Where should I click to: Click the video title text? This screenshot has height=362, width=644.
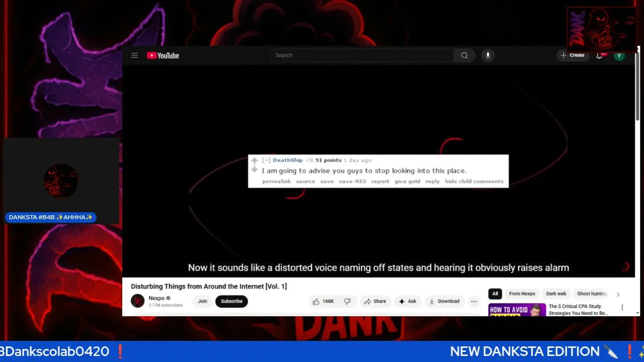(x=209, y=286)
